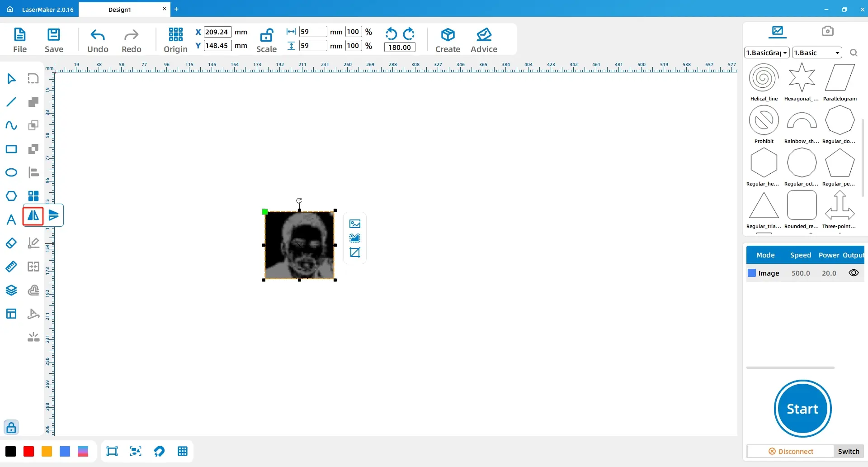The height and width of the screenshot is (467, 868).
Task: Click the array grid arrangement icon
Action: point(33,196)
